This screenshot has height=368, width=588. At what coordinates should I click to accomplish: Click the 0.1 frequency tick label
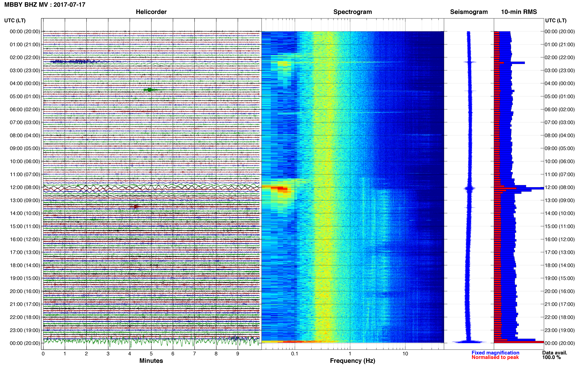click(295, 354)
